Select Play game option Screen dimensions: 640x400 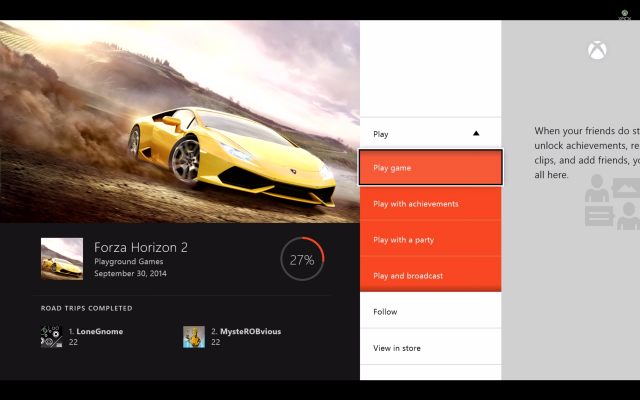431,167
